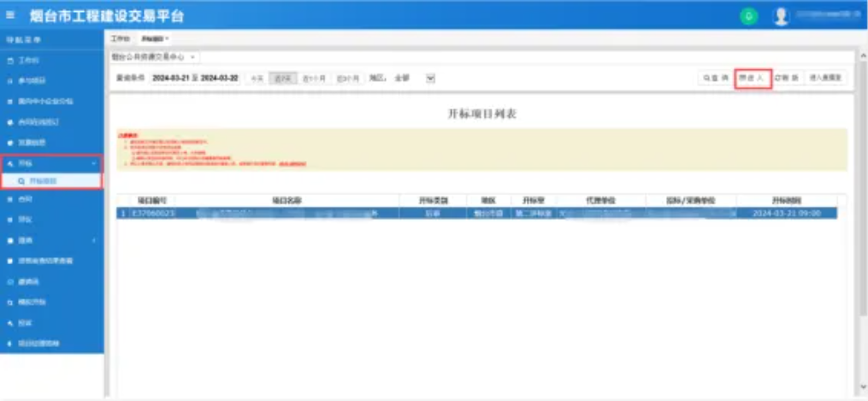Click the 查询 search button
Viewport: 868px width, 401px height.
tap(716, 78)
